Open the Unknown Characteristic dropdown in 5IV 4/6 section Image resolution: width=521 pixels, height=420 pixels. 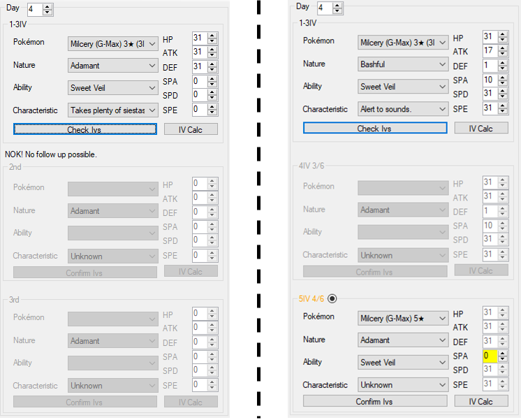click(402, 384)
